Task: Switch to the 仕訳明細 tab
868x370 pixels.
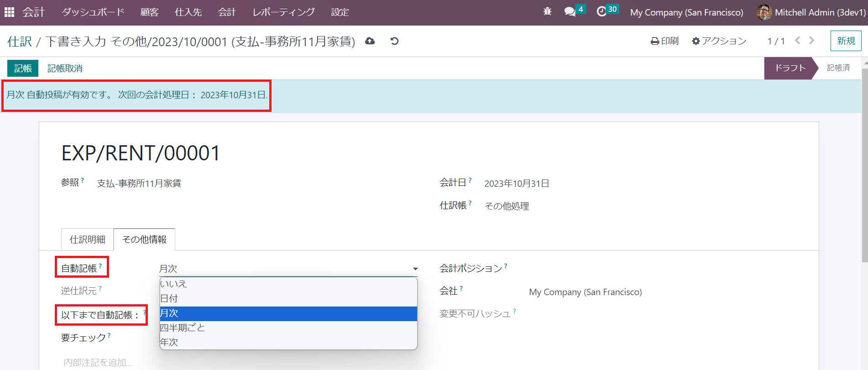Action: click(x=87, y=239)
